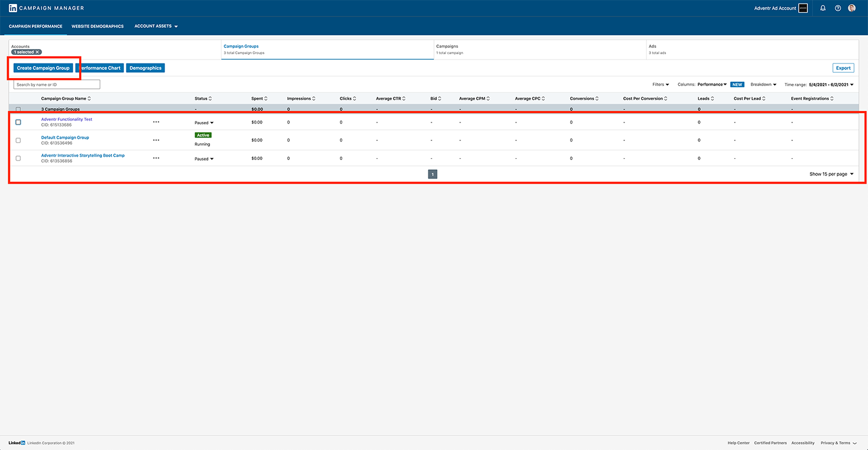Sort by the Average CTR column

391,99
